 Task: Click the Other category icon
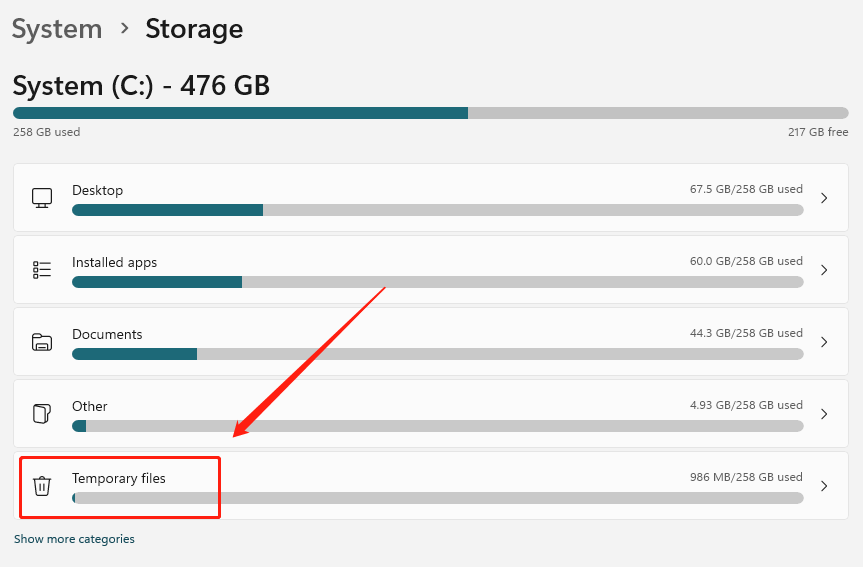[42, 414]
